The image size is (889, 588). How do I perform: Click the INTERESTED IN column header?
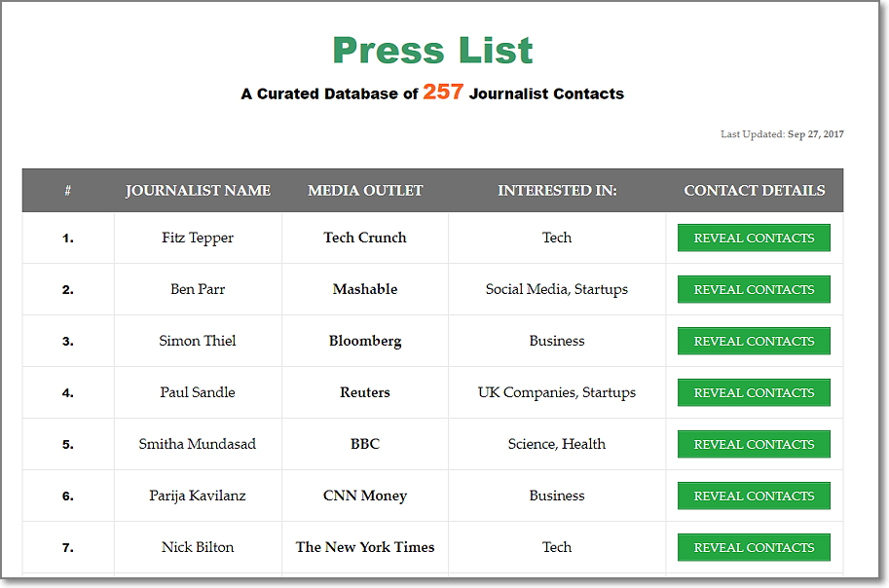click(556, 191)
